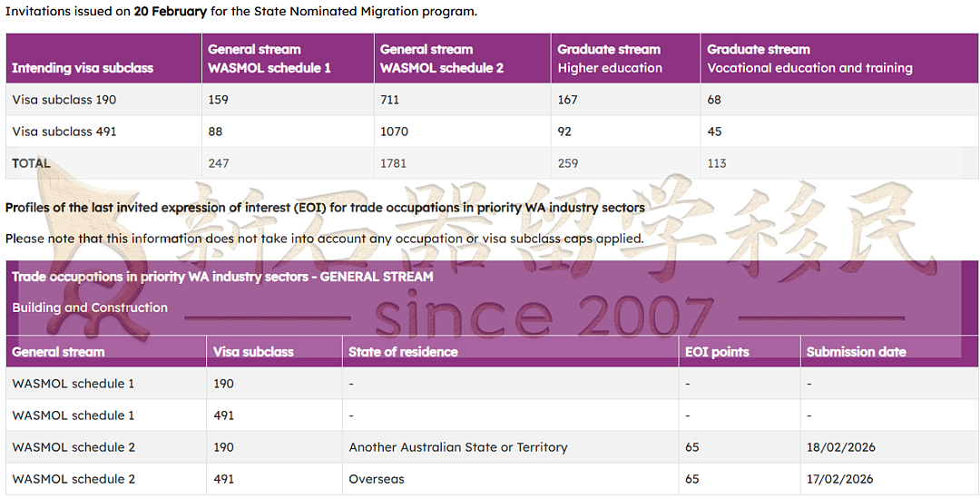Image resolution: width=980 pixels, height=498 pixels.
Task: Click the value 1070 in the first table
Action: [x=394, y=132]
